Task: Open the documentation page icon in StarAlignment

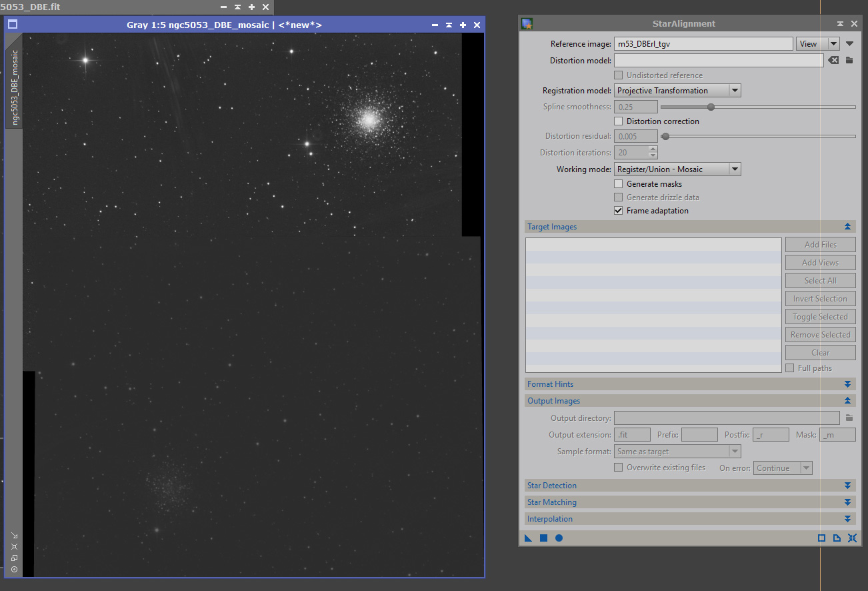Action: [x=837, y=538]
